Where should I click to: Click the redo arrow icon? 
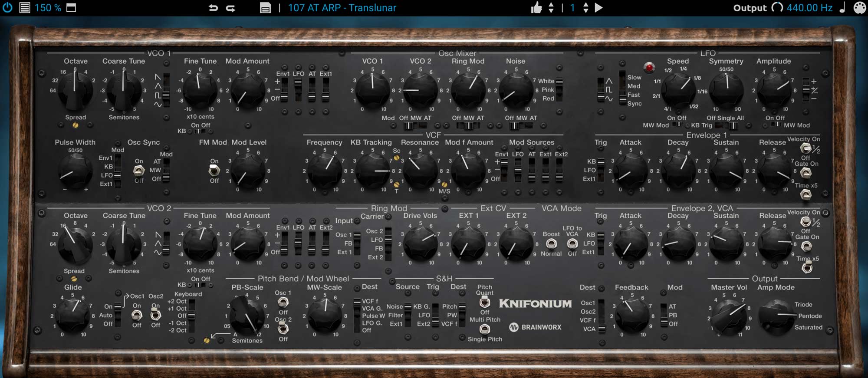click(230, 8)
